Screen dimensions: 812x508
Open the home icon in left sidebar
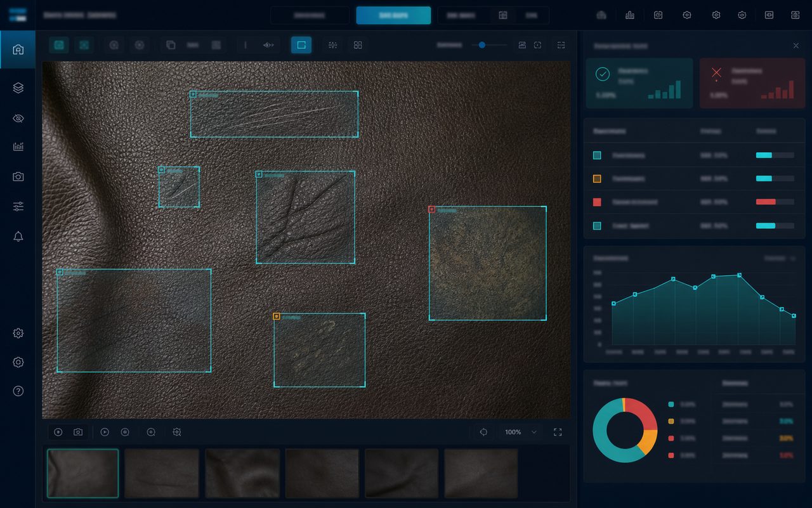pos(18,49)
